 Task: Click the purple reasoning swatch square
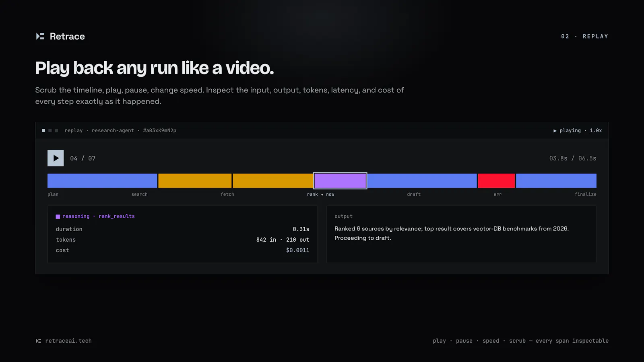[58, 216]
